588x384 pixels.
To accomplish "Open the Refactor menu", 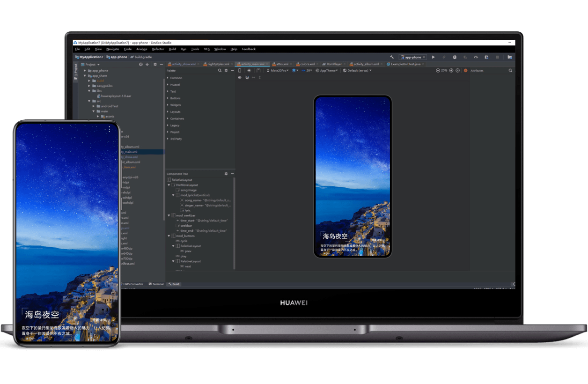I will [x=158, y=49].
